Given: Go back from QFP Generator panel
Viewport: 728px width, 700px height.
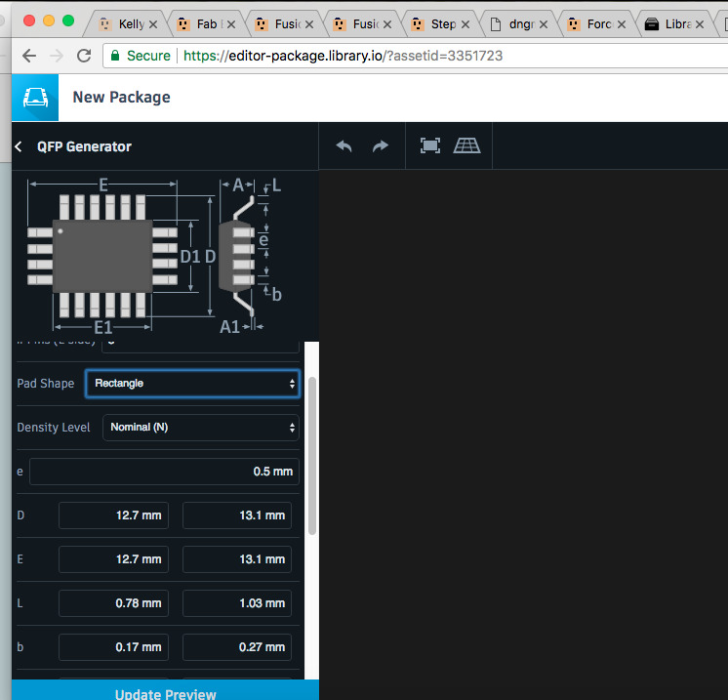Looking at the screenshot, I should pos(19,146).
